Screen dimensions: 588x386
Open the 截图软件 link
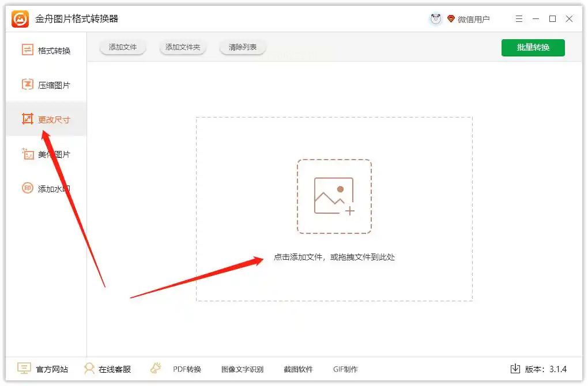(298, 369)
